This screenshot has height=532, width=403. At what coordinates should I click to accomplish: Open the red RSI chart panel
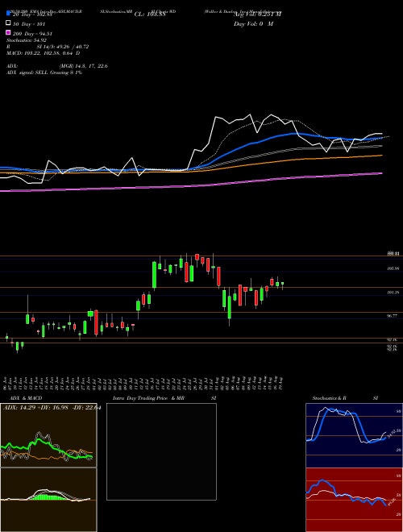(354, 500)
